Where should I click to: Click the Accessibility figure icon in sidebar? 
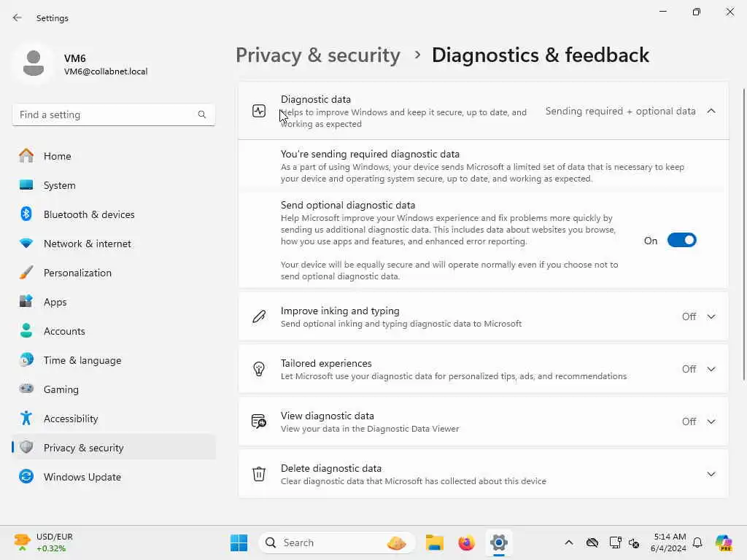tap(26, 418)
